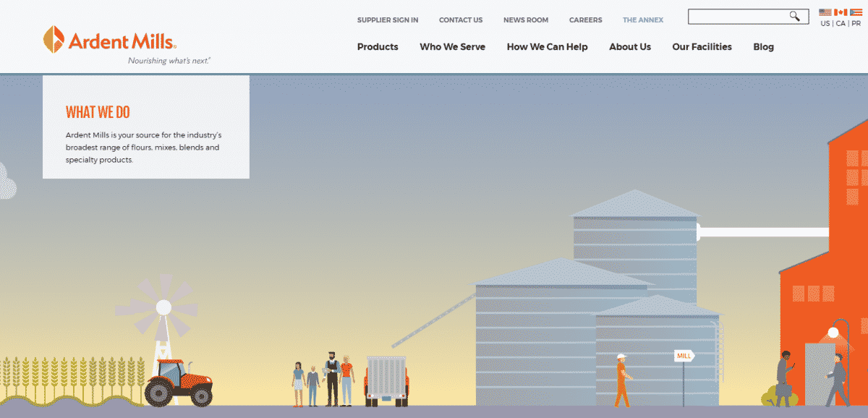This screenshot has height=418, width=868.
Task: Click the Contact Us link
Action: pos(461,20)
